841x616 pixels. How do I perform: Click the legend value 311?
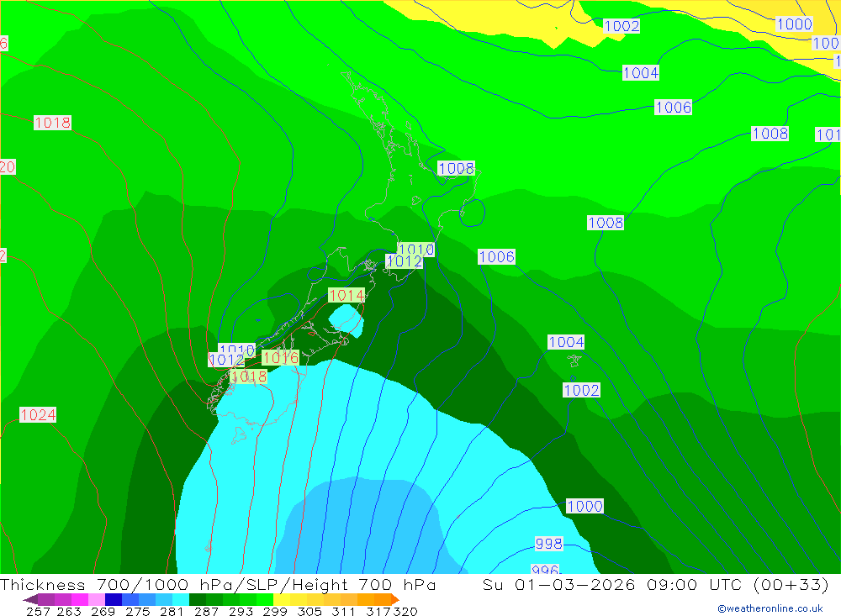coord(343,611)
